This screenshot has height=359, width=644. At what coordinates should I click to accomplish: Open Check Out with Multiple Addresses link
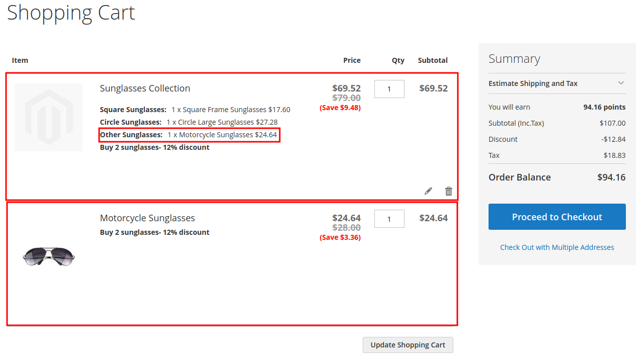click(x=557, y=247)
